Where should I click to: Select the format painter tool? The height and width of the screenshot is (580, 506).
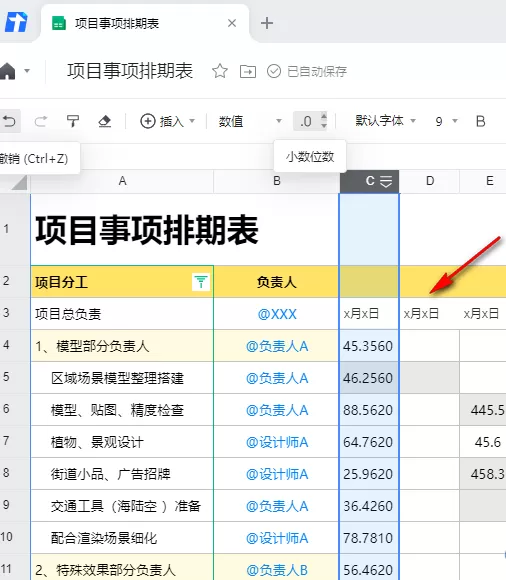73,121
